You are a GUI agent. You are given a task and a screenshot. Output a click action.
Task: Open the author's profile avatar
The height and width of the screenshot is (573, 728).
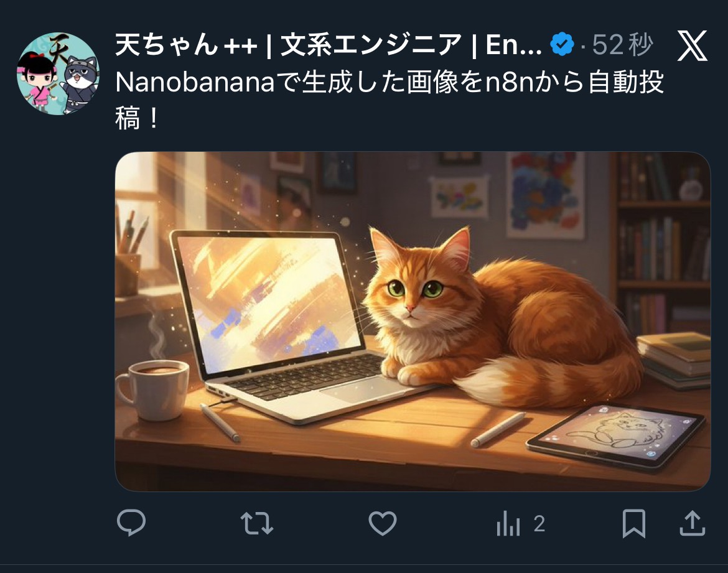point(58,73)
